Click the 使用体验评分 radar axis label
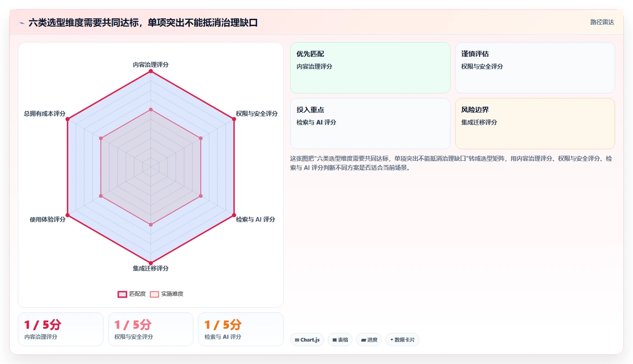Image resolution: width=633 pixels, height=364 pixels. pos(48,219)
